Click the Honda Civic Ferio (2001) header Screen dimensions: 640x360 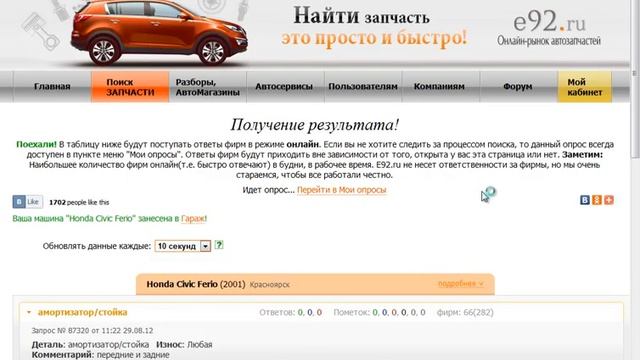click(196, 284)
